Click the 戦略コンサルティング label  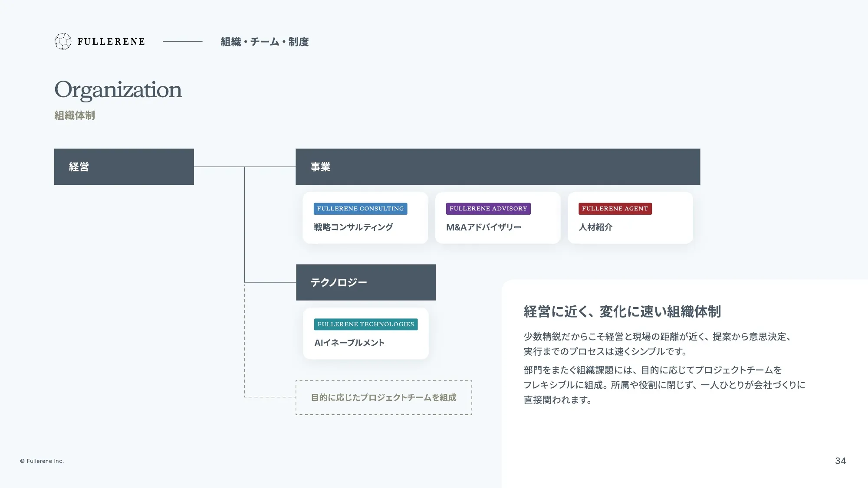tap(353, 227)
